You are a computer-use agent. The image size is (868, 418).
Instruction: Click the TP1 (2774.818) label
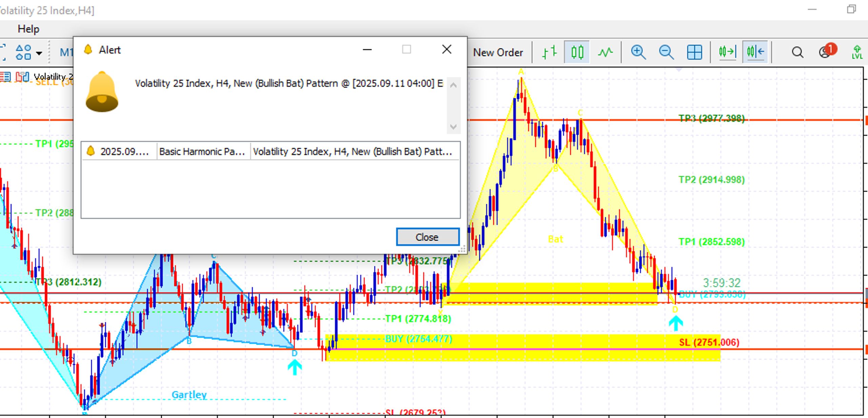[x=418, y=319]
